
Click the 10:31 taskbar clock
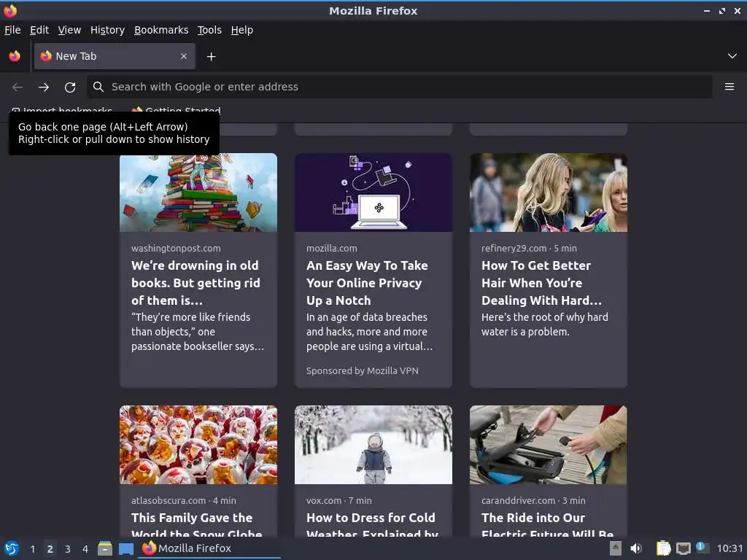coord(729,548)
